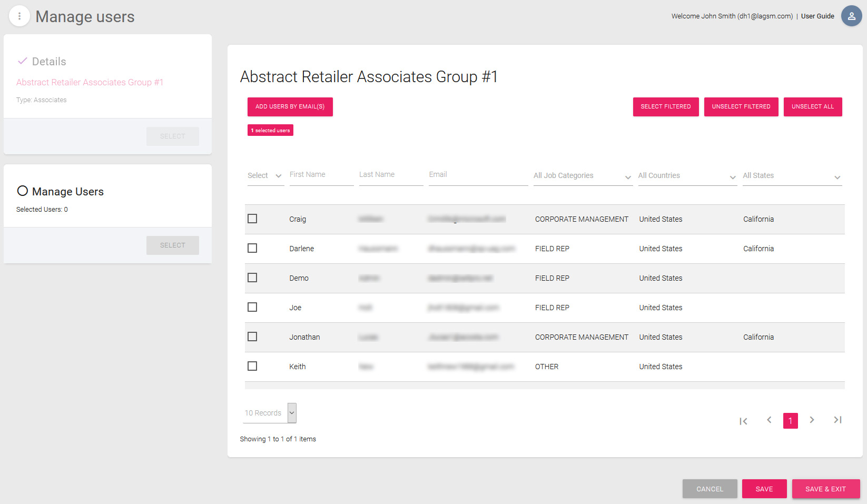Click the Details checkmark icon
This screenshot has height=504, width=867.
[22, 61]
